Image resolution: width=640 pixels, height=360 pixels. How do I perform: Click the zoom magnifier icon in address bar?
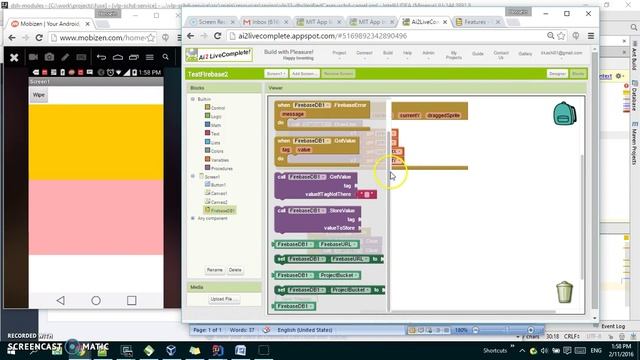[x=551, y=36]
